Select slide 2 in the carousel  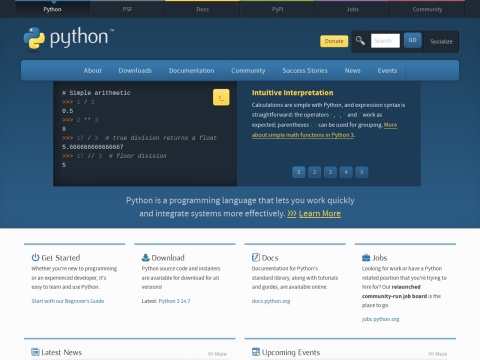point(314,172)
